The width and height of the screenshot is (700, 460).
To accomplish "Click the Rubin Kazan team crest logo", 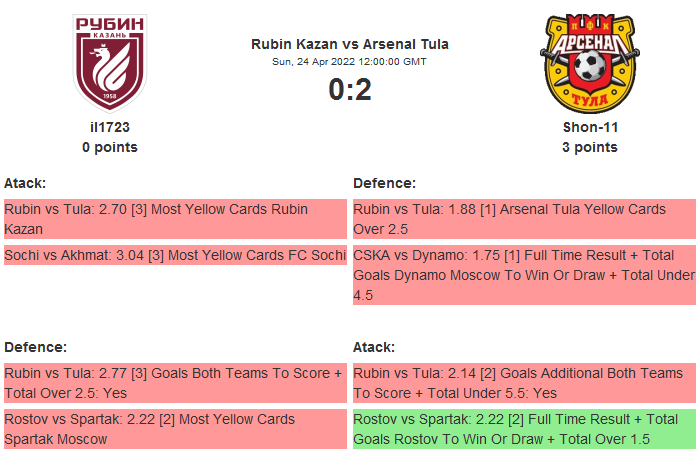I will (x=110, y=61).
